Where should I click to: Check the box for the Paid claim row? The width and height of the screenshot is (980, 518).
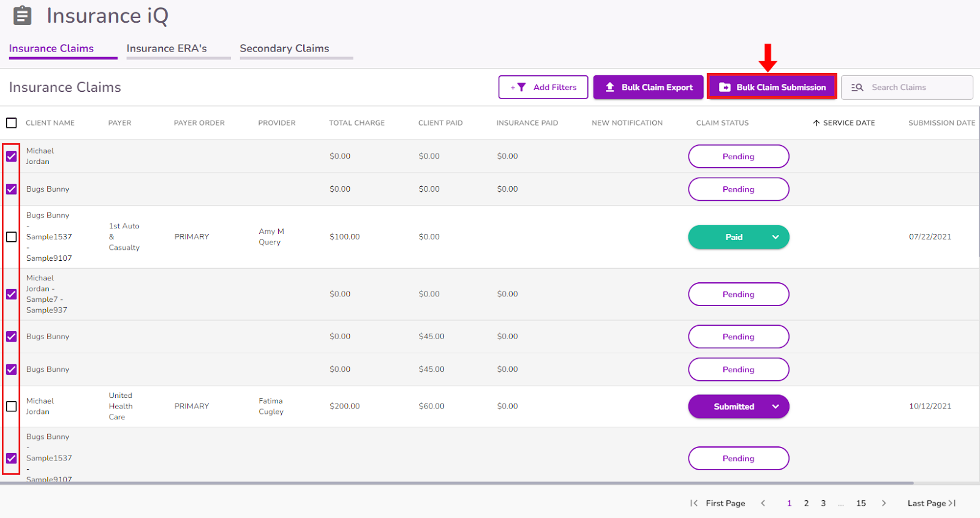[12, 237]
